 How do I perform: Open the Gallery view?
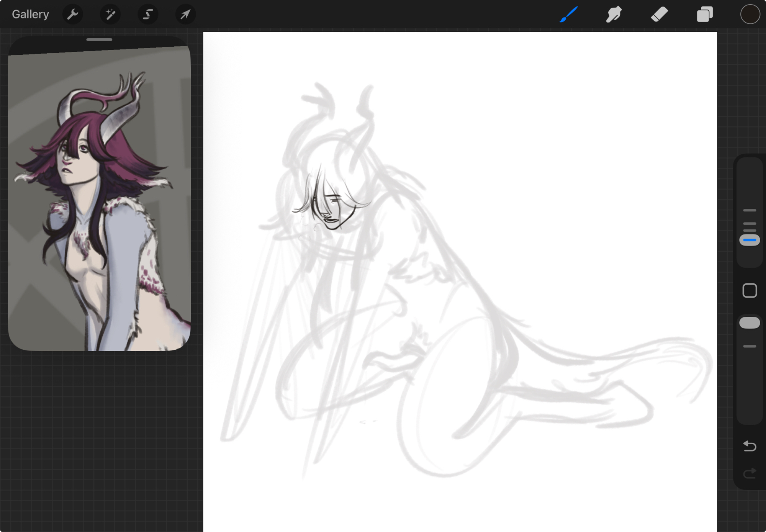point(30,14)
